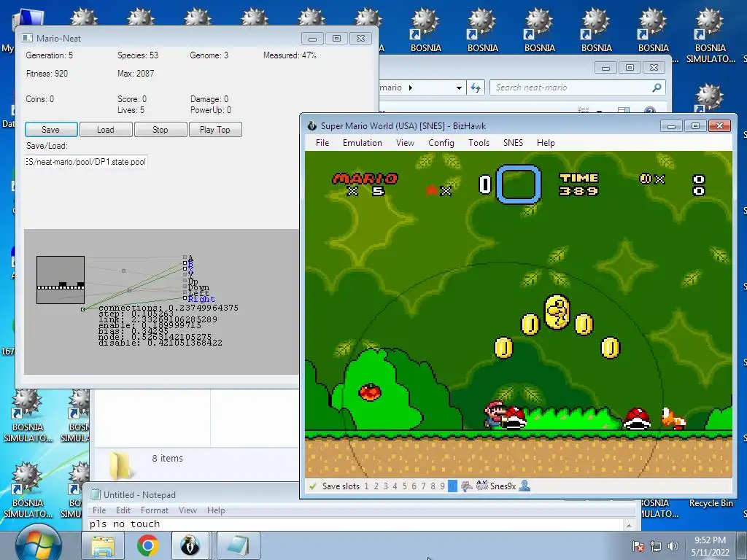Click the Load button in Mario-Neat
The width and height of the screenshot is (747, 560).
click(106, 130)
